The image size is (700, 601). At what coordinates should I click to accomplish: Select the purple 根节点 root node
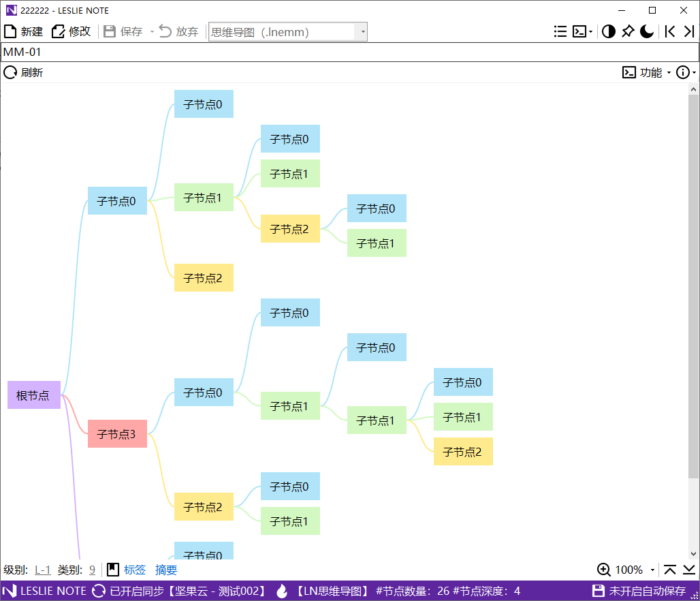(33, 395)
